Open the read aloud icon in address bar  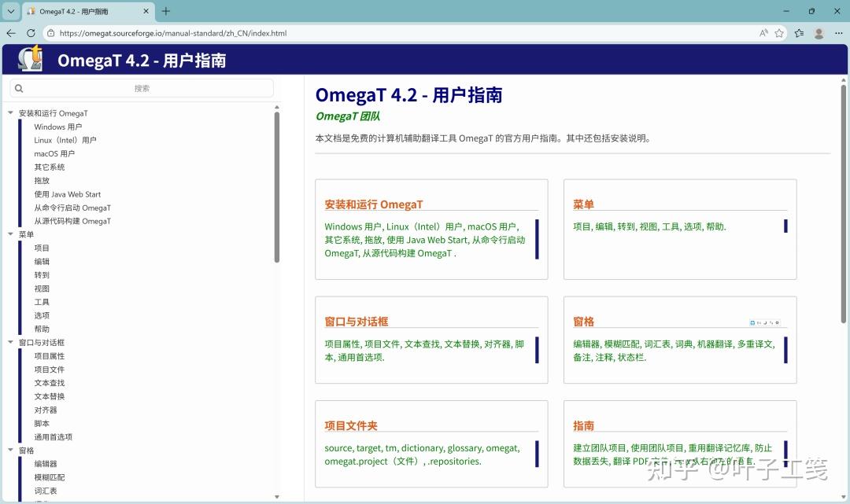click(x=763, y=33)
